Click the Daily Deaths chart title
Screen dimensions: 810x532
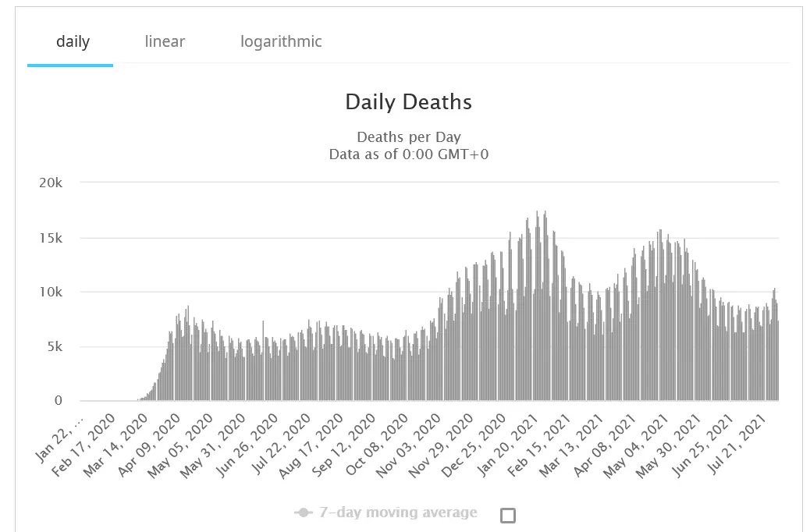tap(408, 102)
